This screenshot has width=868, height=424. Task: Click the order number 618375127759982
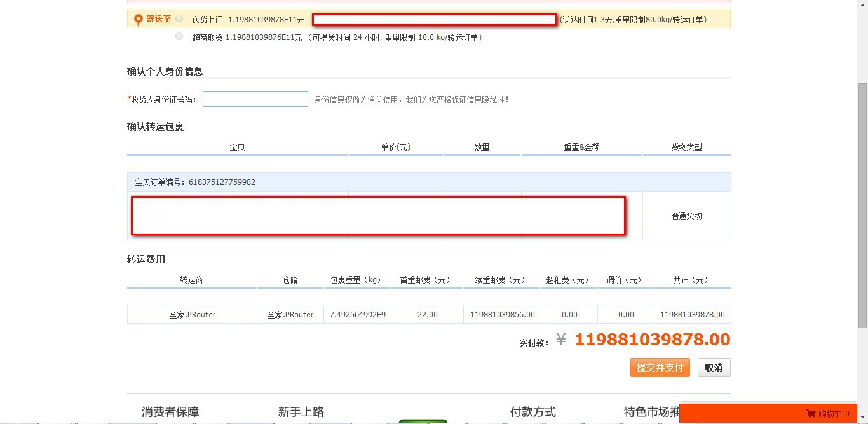click(222, 182)
